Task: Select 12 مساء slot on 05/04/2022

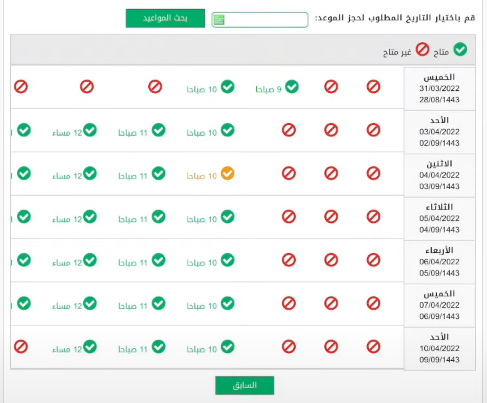Action: (75, 217)
